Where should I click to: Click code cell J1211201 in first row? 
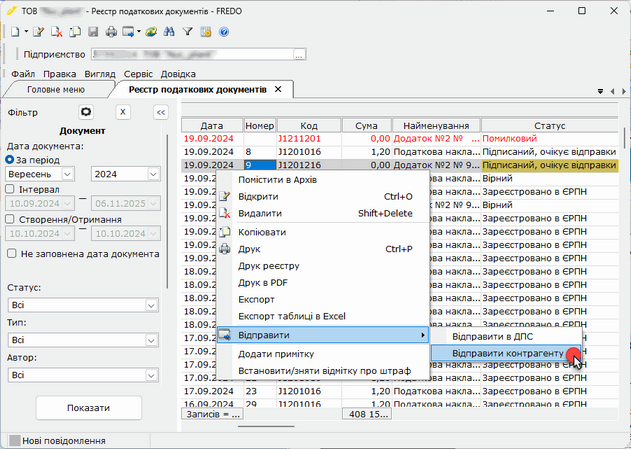tap(309, 139)
